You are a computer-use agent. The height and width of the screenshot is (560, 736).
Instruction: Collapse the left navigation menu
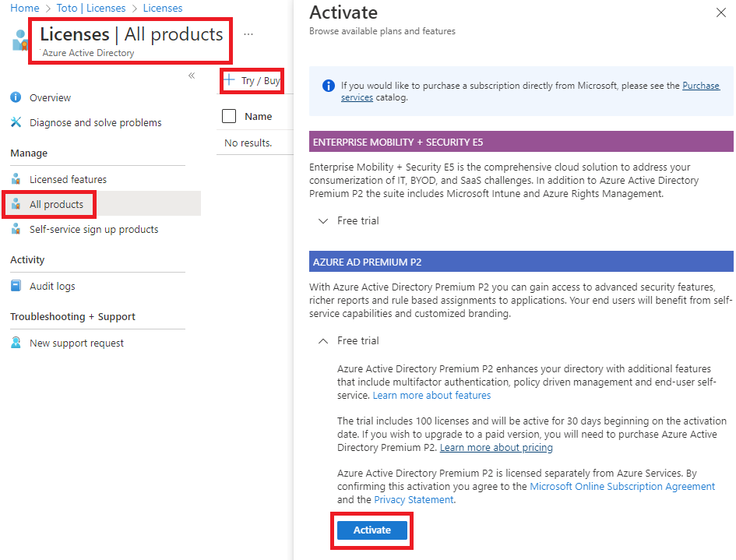pyautogui.click(x=192, y=76)
